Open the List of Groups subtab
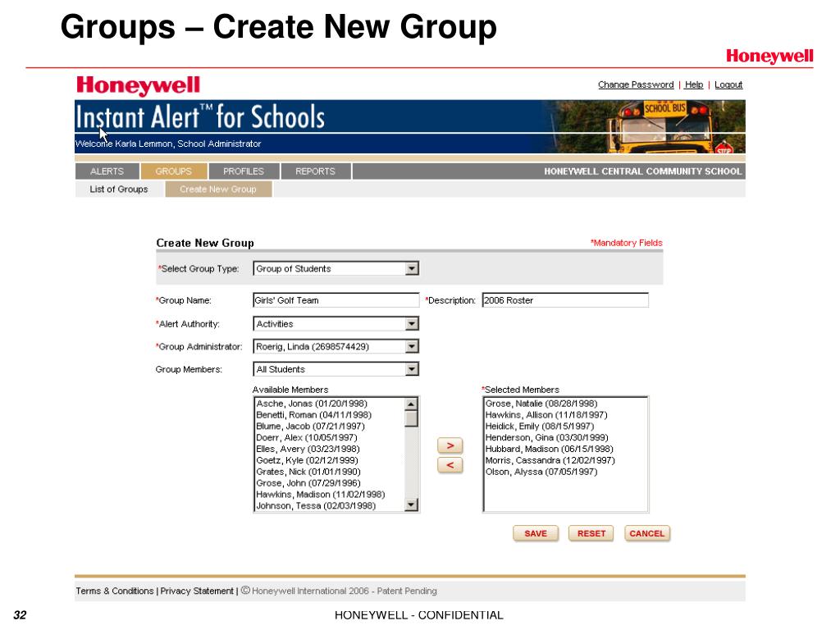This screenshot has width=840, height=630. coord(119,189)
